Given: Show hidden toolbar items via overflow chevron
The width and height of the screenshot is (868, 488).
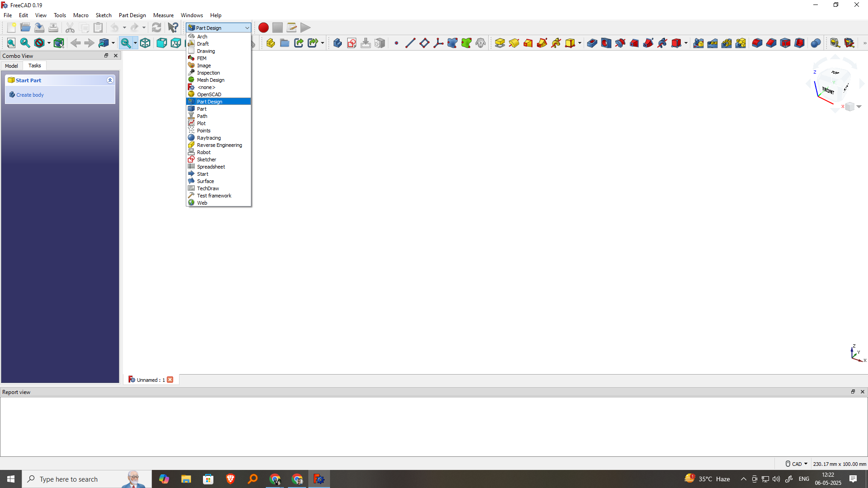Looking at the screenshot, I should [x=864, y=43].
